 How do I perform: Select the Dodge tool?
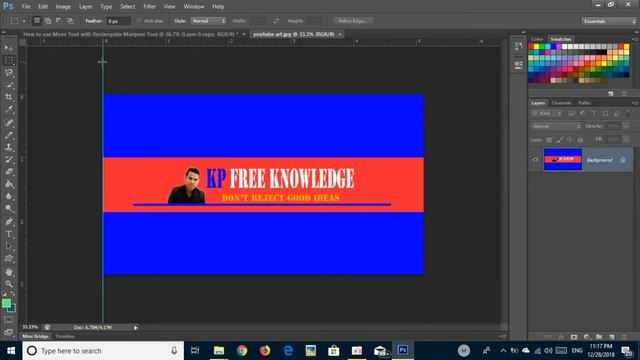pos(9,209)
